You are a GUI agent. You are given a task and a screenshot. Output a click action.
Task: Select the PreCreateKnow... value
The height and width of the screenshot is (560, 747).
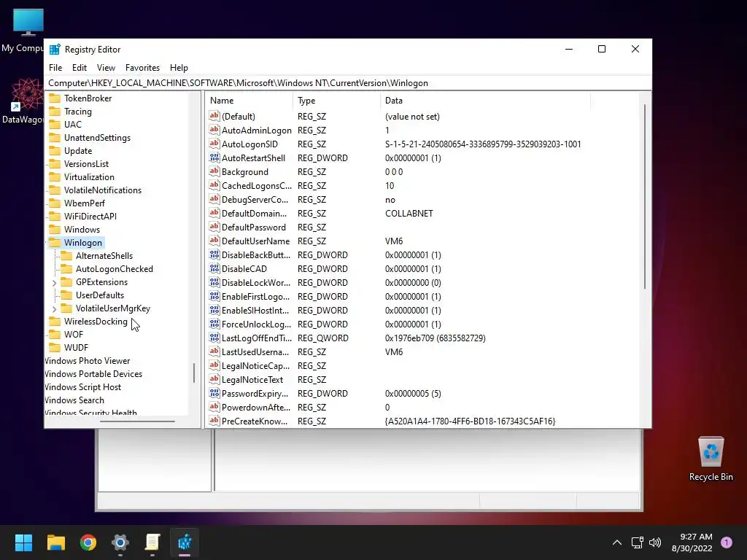255,421
